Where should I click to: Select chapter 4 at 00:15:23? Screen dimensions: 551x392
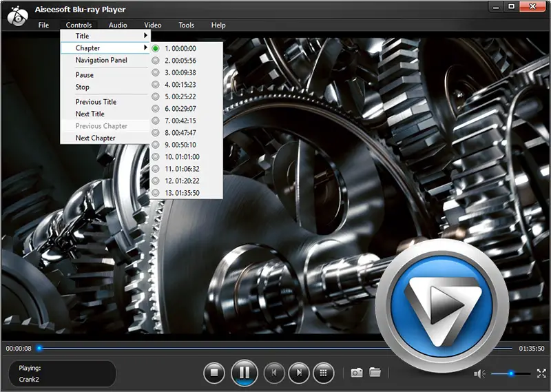[186, 84]
